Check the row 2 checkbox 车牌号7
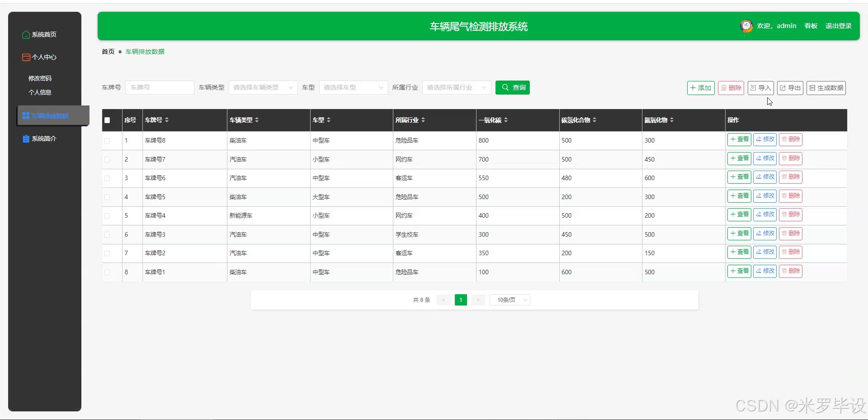This screenshot has width=868, height=420. pyautogui.click(x=107, y=159)
